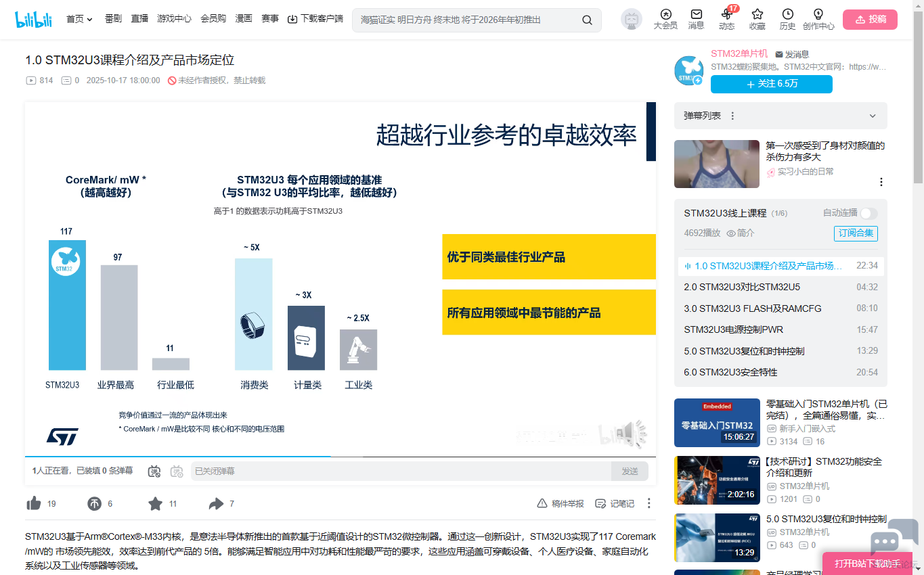Viewport: 924px width, 575px height.
Task: Click the share arrow icon
Action: point(216,503)
